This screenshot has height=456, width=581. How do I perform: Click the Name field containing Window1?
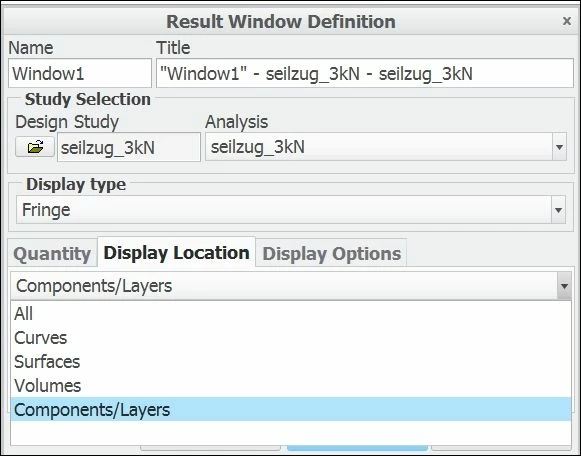pos(80,73)
